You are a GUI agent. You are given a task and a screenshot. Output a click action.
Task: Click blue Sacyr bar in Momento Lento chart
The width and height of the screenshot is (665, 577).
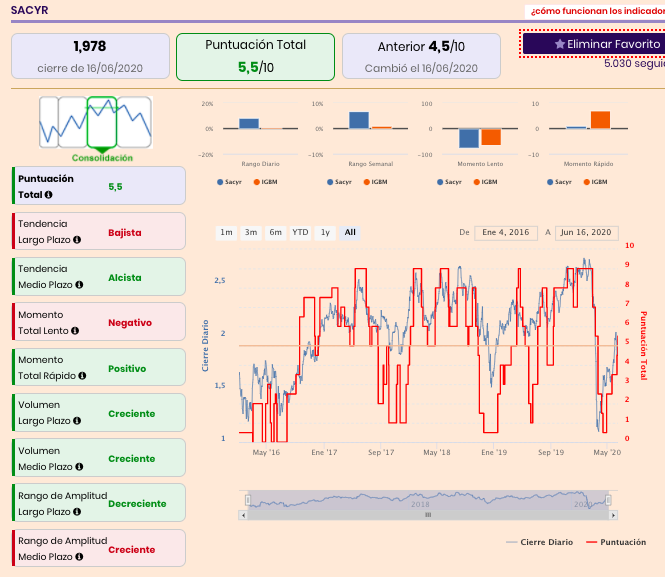coord(469,138)
